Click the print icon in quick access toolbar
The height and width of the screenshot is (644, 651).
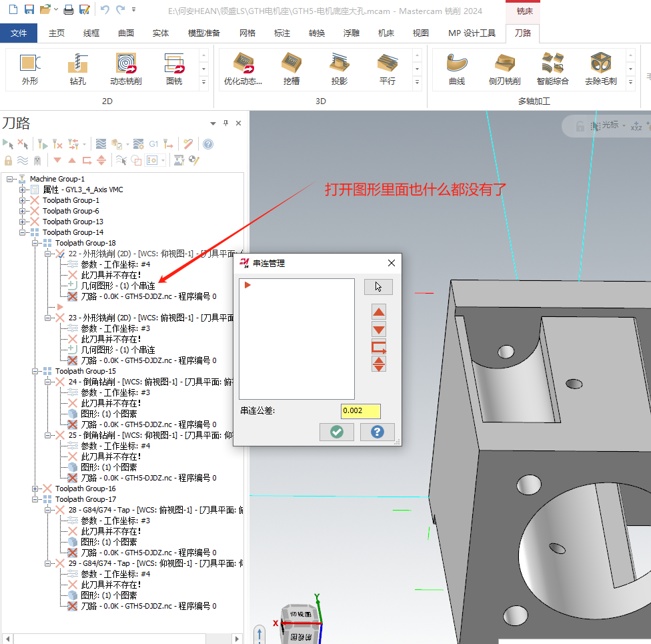[69, 9]
